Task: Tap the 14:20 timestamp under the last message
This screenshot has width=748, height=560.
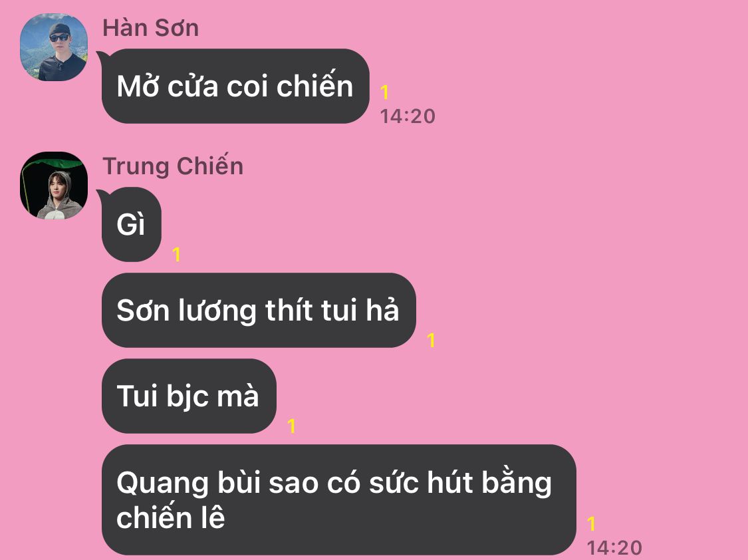Action: pos(614,548)
